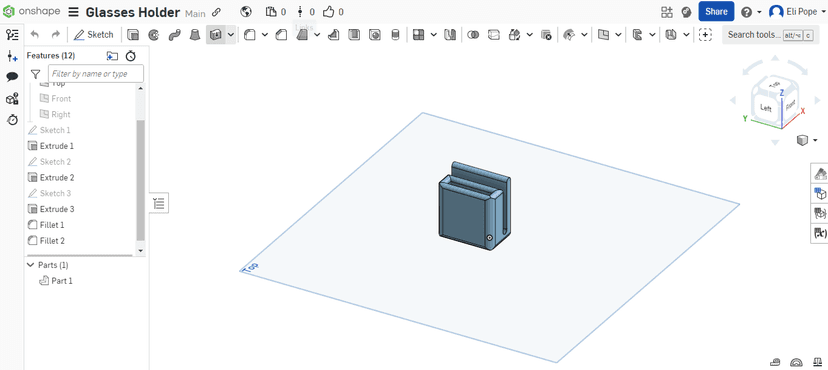Image resolution: width=828 pixels, height=370 pixels.
Task: Click the feature filter input field
Action: click(x=96, y=74)
